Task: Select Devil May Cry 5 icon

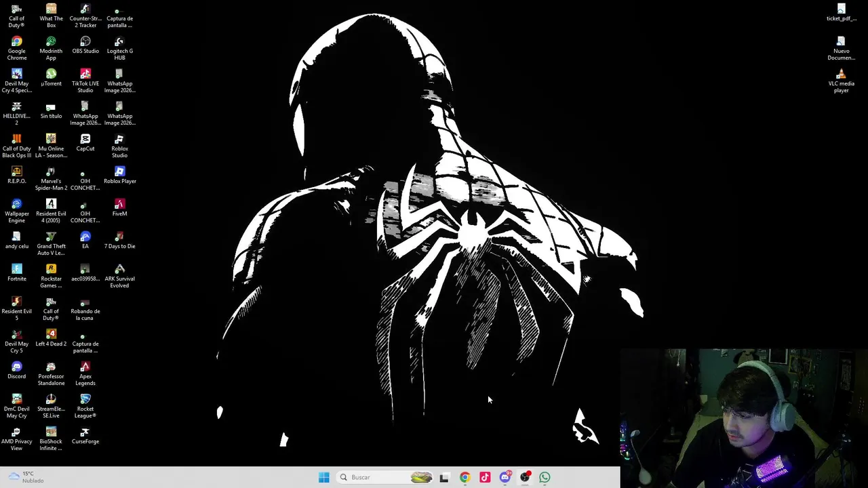Action: 16,342
